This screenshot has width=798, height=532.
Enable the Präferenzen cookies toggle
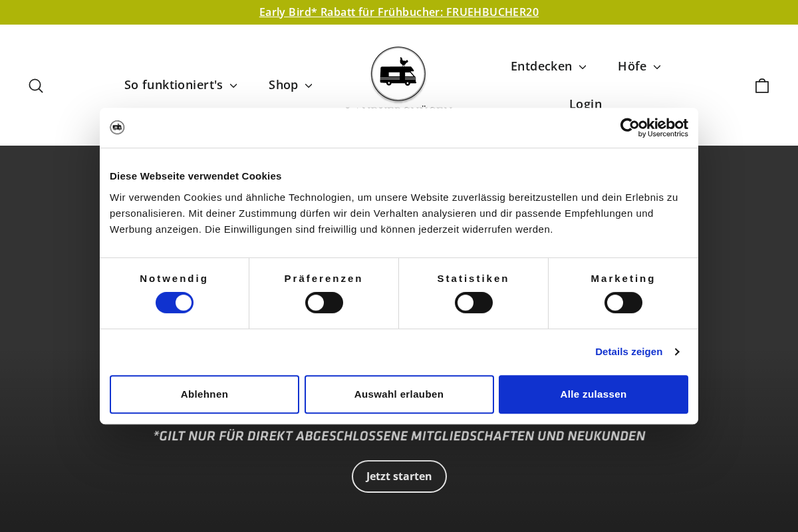(x=324, y=303)
